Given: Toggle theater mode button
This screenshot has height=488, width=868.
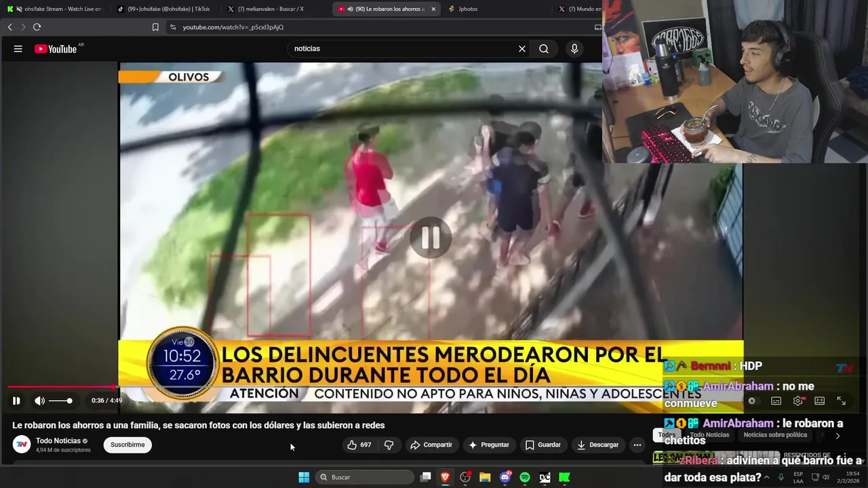Looking at the screenshot, I should pos(819,401).
